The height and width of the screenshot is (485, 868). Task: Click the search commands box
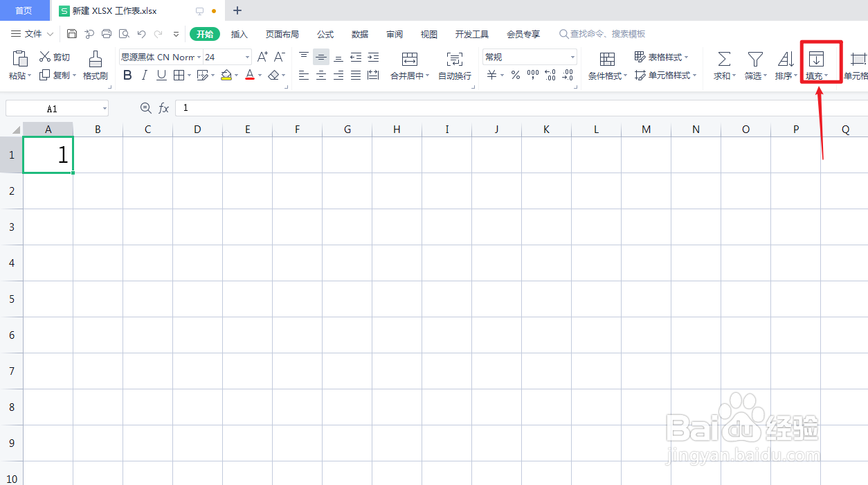coord(602,34)
